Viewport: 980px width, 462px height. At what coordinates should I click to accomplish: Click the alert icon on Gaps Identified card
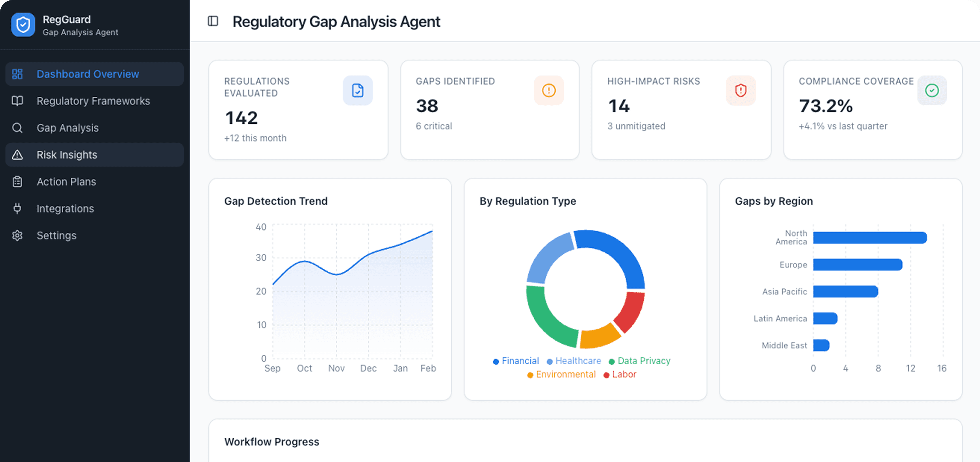(x=548, y=90)
